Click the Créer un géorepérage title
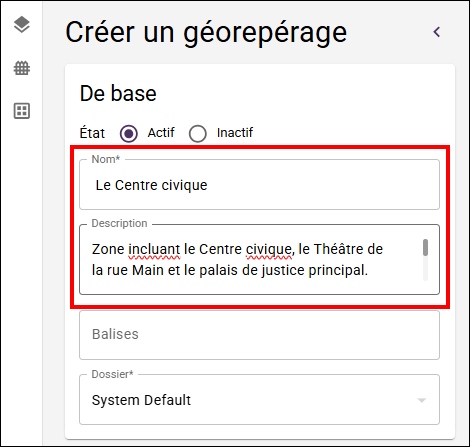This screenshot has width=470, height=447. pos(206,33)
